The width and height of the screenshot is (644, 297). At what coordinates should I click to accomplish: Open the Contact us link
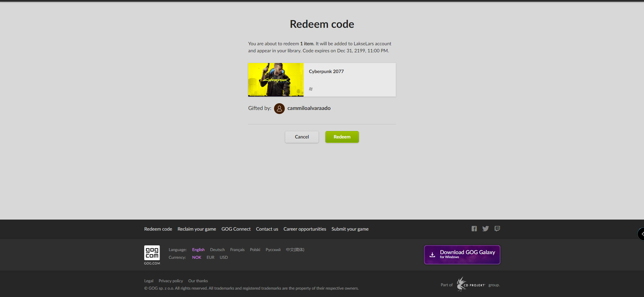[267, 229]
